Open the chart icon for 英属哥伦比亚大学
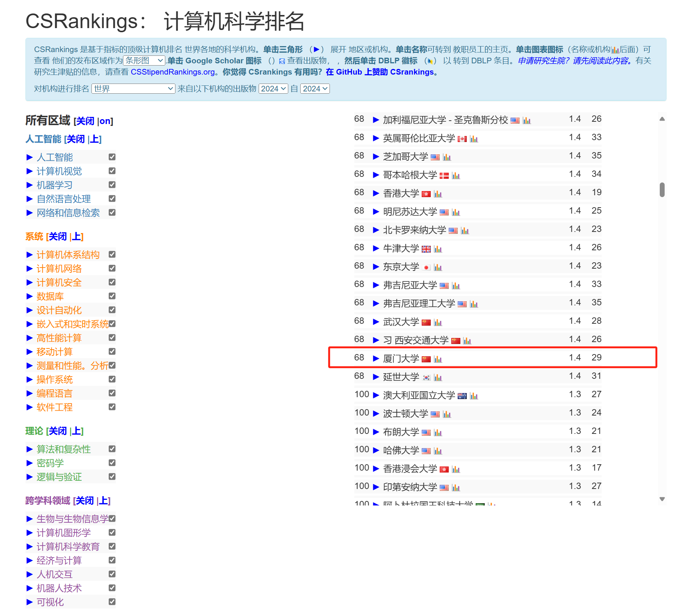The height and width of the screenshot is (616, 686). point(474,139)
